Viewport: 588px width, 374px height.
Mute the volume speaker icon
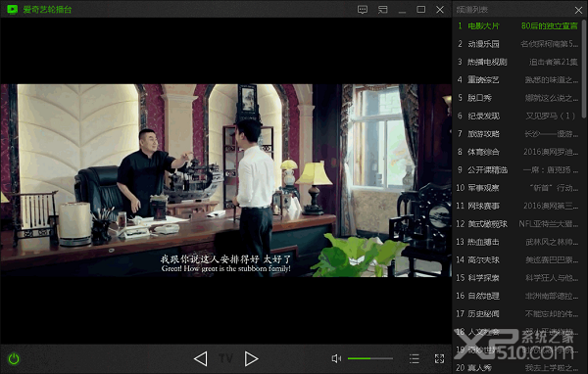(x=336, y=358)
